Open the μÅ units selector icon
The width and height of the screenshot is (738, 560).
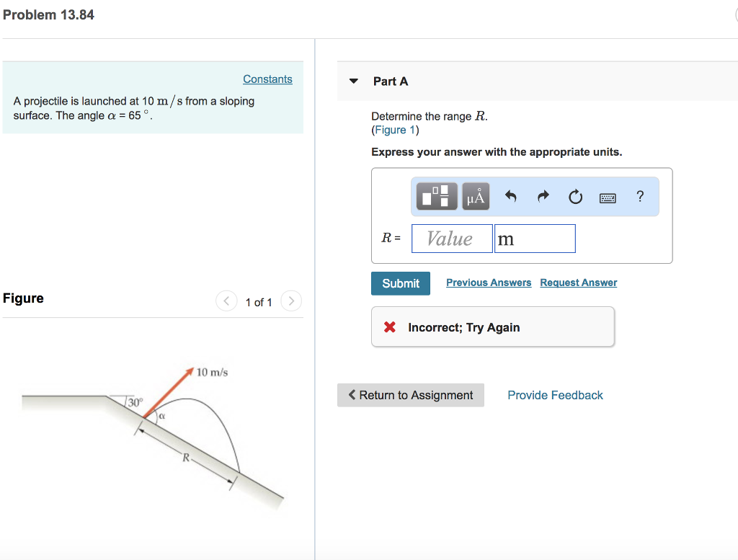point(476,196)
